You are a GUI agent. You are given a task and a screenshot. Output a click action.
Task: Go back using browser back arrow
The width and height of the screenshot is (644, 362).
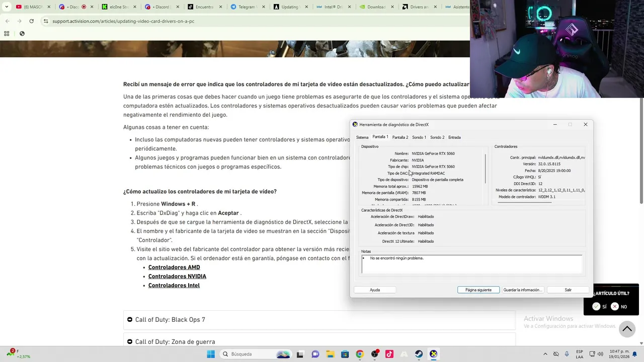pyautogui.click(x=7, y=21)
